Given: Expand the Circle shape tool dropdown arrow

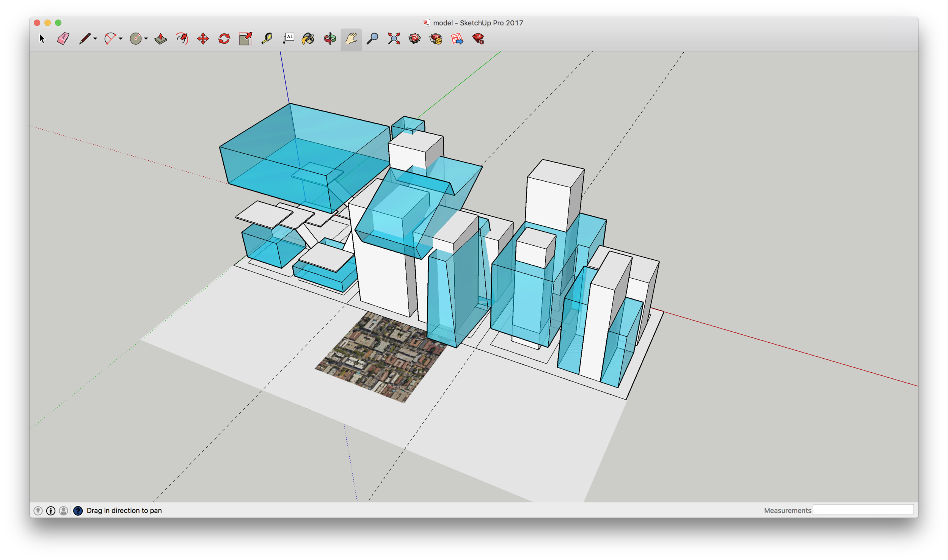Looking at the screenshot, I should click(x=146, y=39).
